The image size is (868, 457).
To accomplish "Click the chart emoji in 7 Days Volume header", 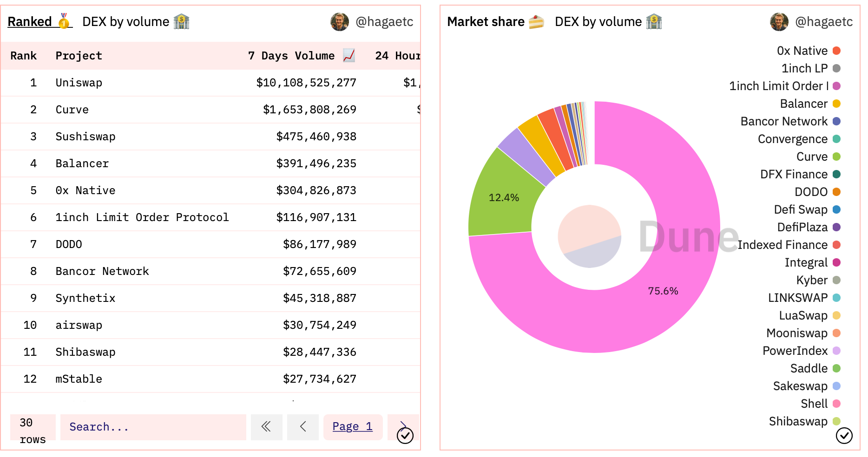I will coord(349,55).
